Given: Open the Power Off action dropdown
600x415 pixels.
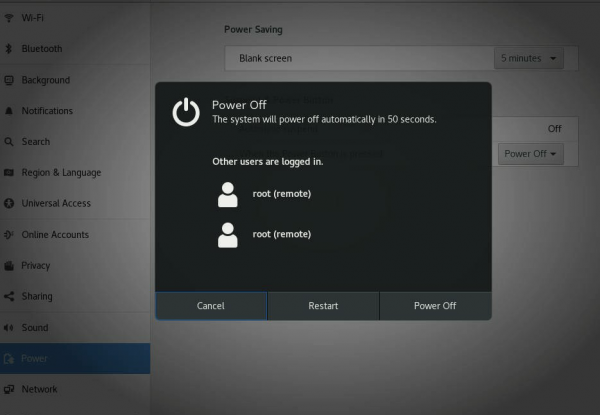Looking at the screenshot, I should 530,154.
